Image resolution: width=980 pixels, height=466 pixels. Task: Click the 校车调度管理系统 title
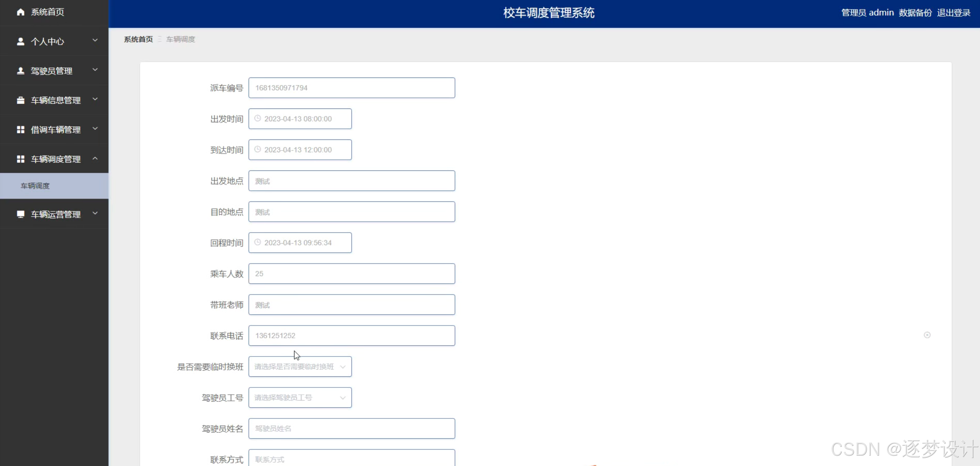coord(549,13)
